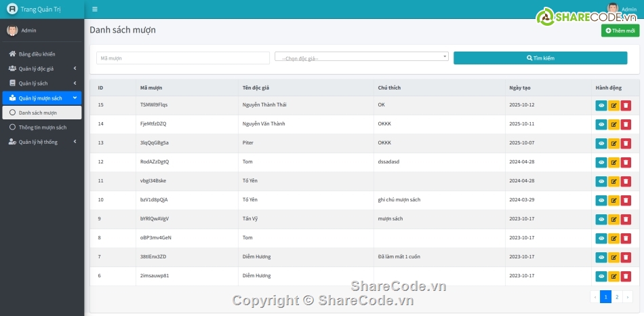The height and width of the screenshot is (316, 644).
Task: Expand the Quản lý hệ thống menu
Action: click(42, 142)
